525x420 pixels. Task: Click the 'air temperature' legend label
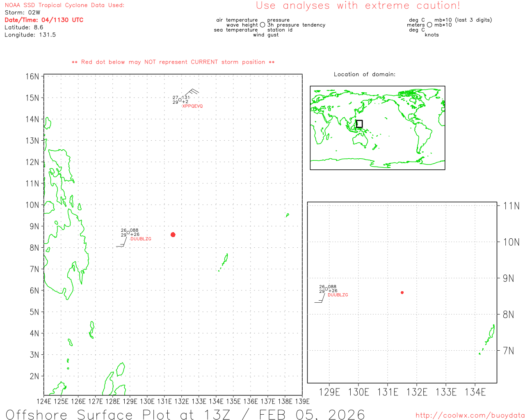(x=237, y=20)
